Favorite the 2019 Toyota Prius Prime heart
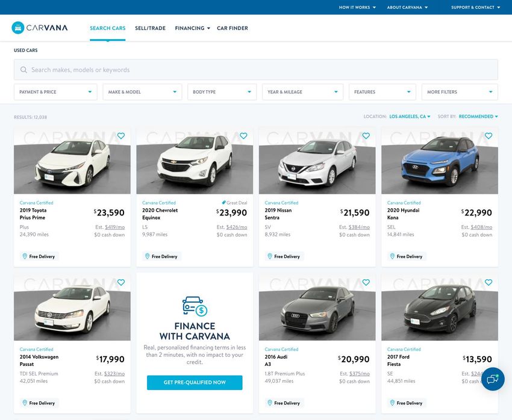 121,135
